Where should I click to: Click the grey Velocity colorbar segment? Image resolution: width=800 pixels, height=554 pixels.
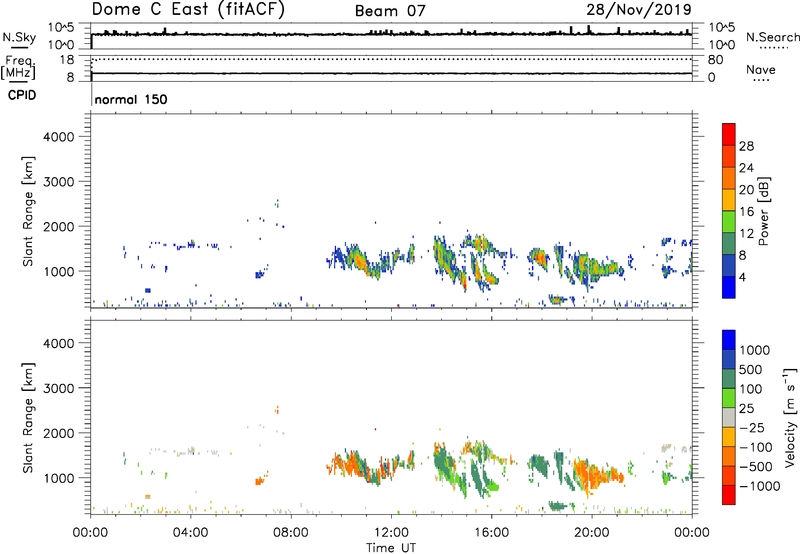tap(729, 417)
